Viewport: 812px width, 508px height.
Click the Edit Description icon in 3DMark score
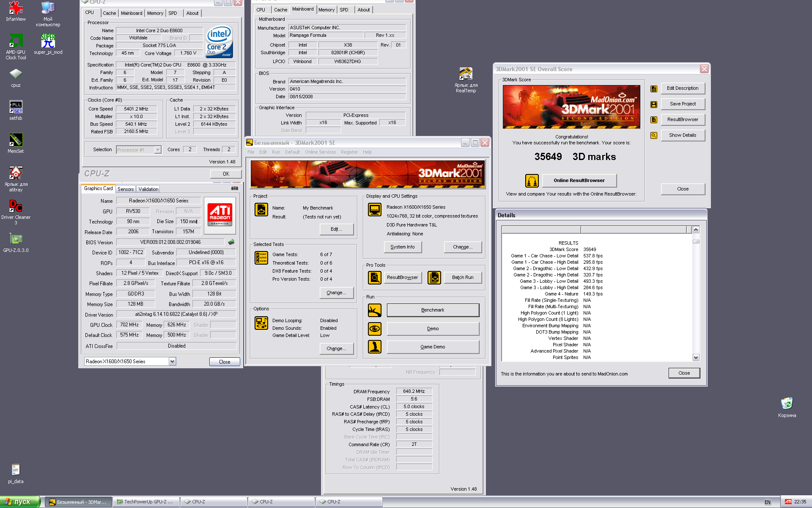point(654,88)
